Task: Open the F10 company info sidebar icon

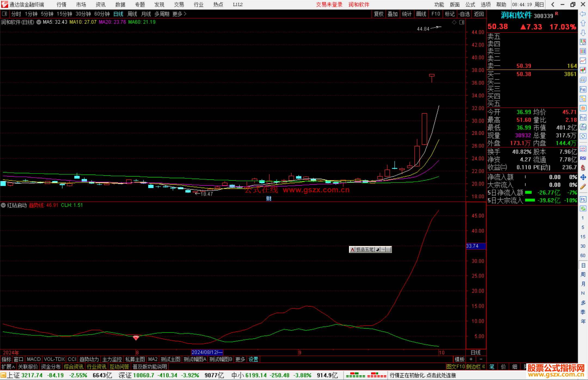Action: pos(583,89)
